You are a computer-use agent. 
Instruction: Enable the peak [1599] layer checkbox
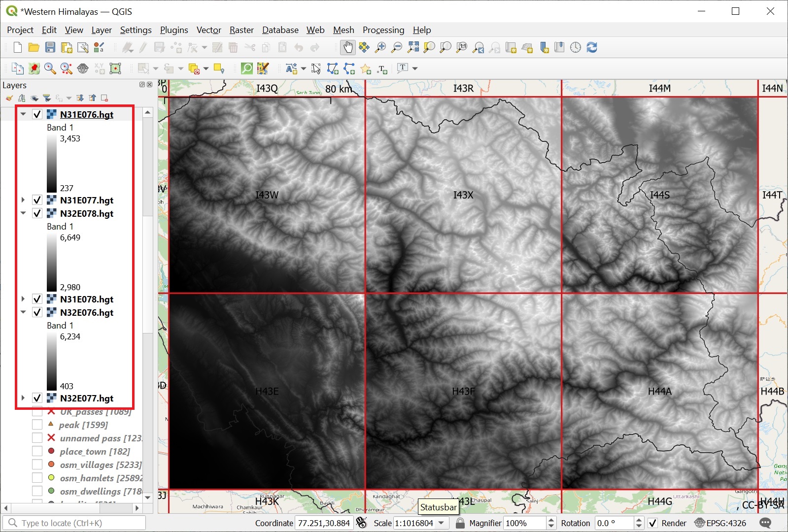point(37,425)
